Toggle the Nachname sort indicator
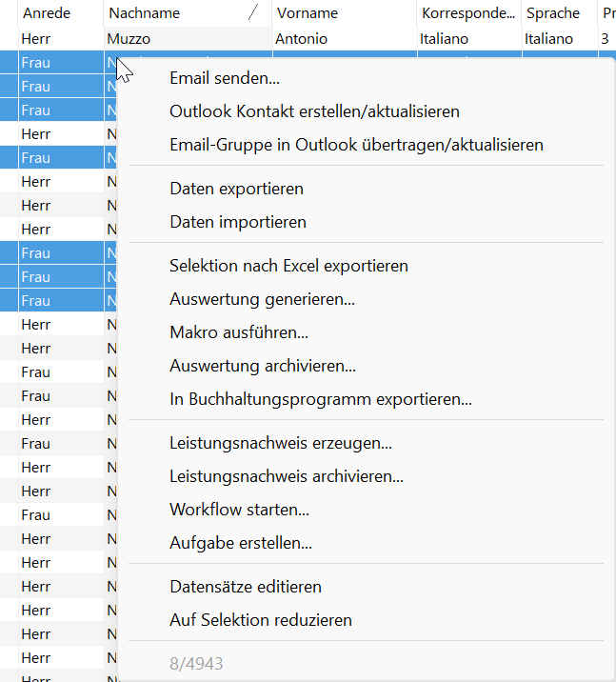 [x=253, y=12]
